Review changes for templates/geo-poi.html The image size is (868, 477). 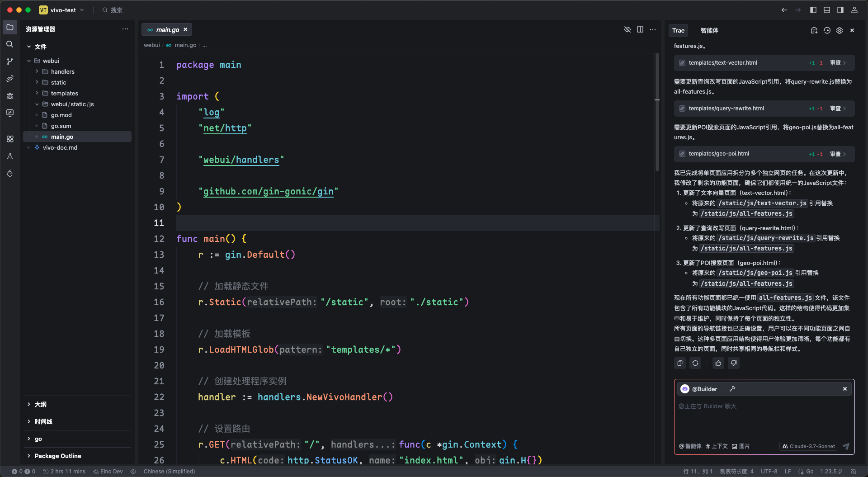click(838, 154)
